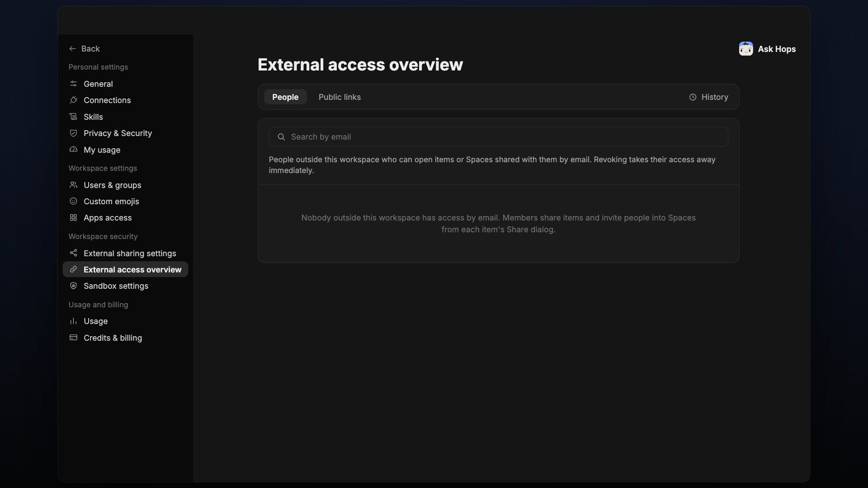Click the Credits & billing card icon

(73, 338)
